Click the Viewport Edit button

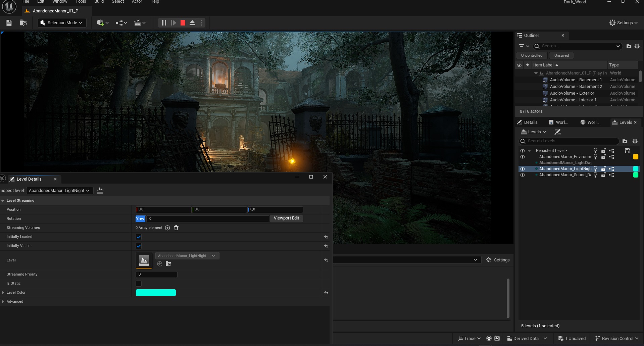[x=286, y=218]
